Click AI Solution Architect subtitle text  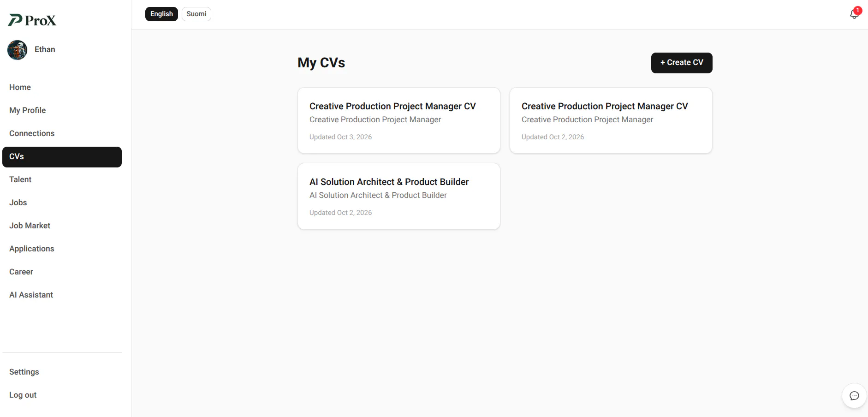tap(378, 195)
